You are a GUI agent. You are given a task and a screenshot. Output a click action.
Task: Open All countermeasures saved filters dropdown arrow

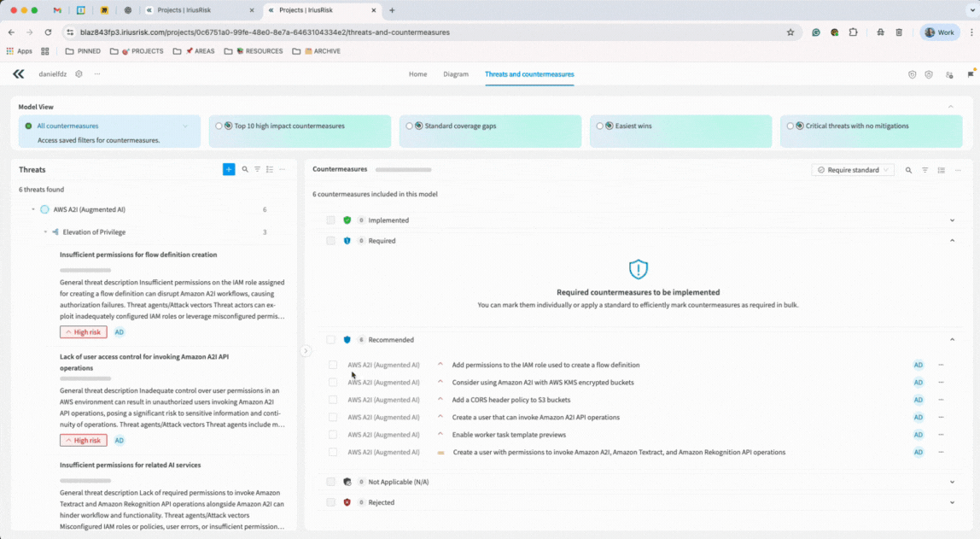[185, 126]
